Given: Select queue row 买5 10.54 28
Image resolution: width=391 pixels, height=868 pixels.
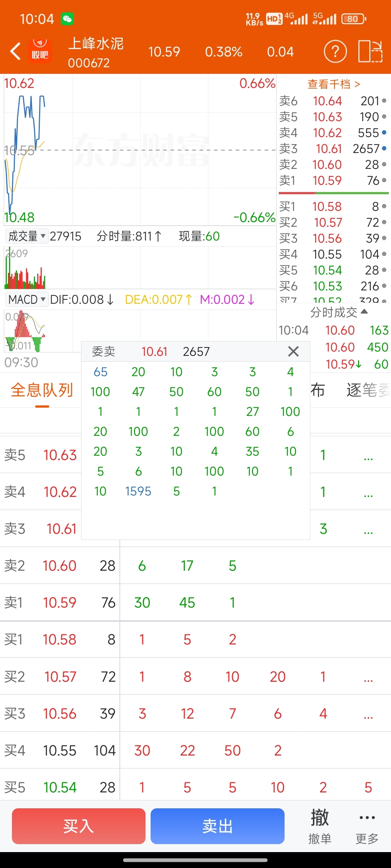Looking at the screenshot, I should point(195,787).
